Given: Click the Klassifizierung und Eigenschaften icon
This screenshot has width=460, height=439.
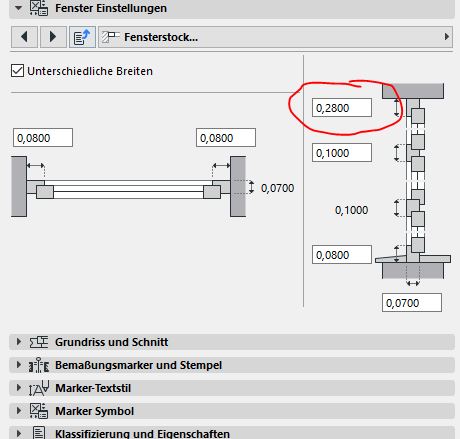Looking at the screenshot, I should point(39,433).
